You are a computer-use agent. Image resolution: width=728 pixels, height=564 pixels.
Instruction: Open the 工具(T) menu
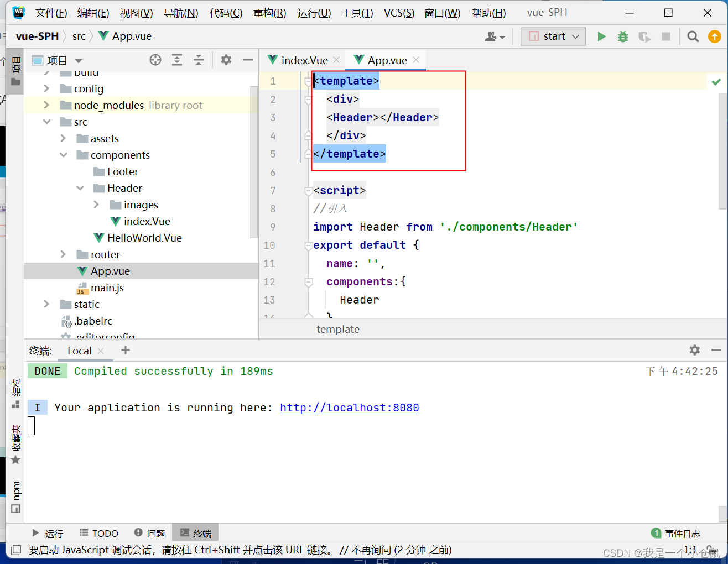pos(357,13)
